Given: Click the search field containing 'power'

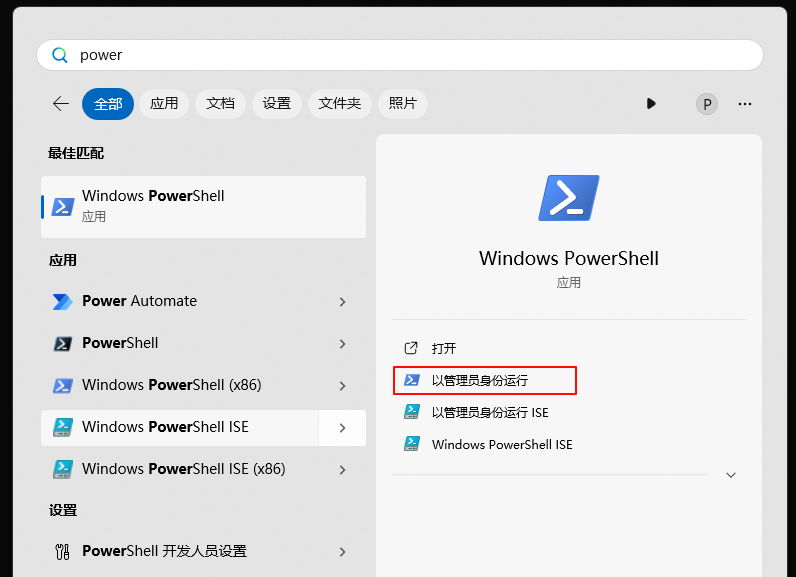Looking at the screenshot, I should [x=400, y=55].
